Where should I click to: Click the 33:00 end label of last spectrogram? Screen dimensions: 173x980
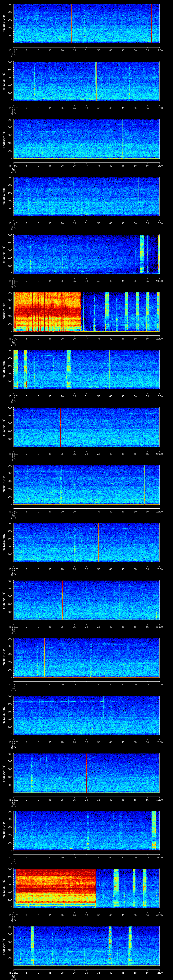click(x=159, y=972)
